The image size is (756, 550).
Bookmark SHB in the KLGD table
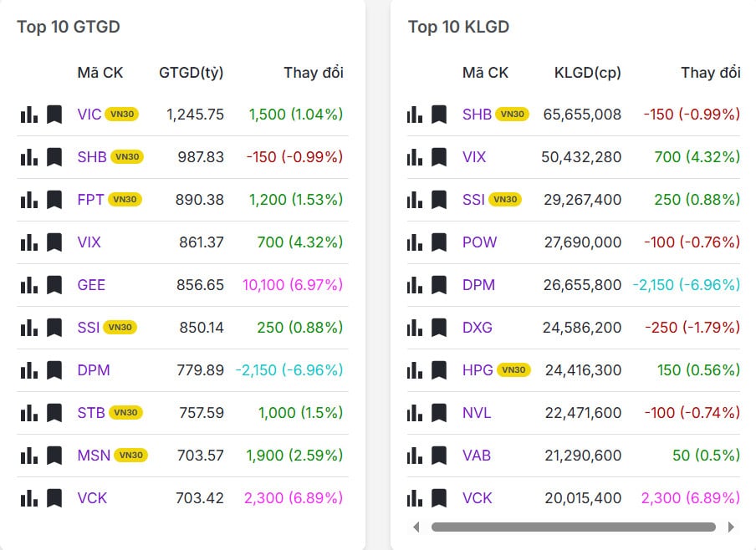click(439, 115)
